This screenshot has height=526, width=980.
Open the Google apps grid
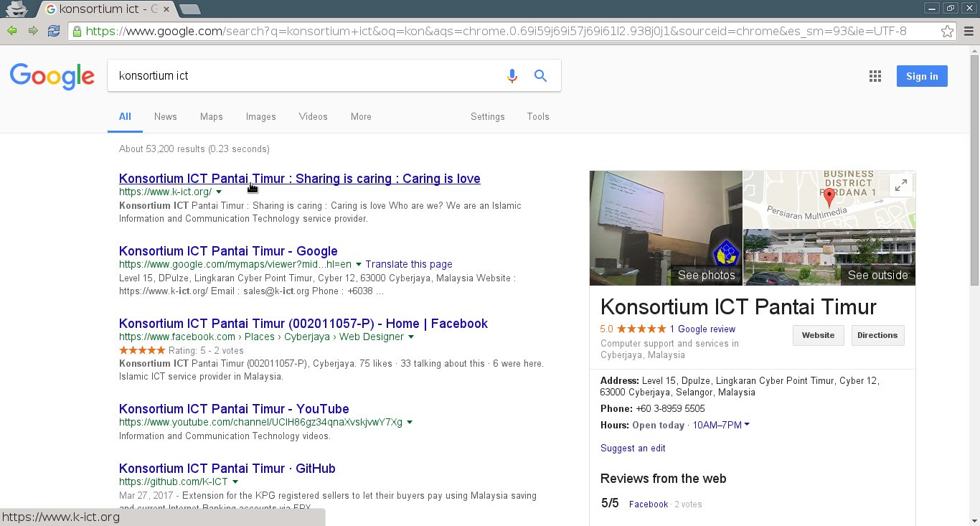(875, 76)
